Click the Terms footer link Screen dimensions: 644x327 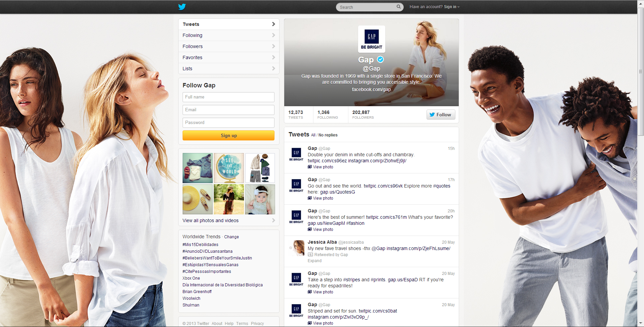coord(242,324)
